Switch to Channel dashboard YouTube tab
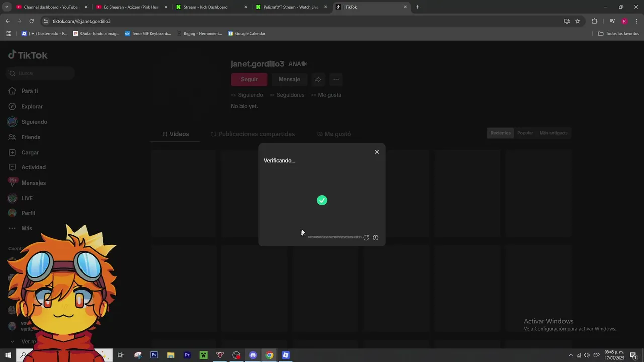The height and width of the screenshot is (362, 644). (x=50, y=7)
